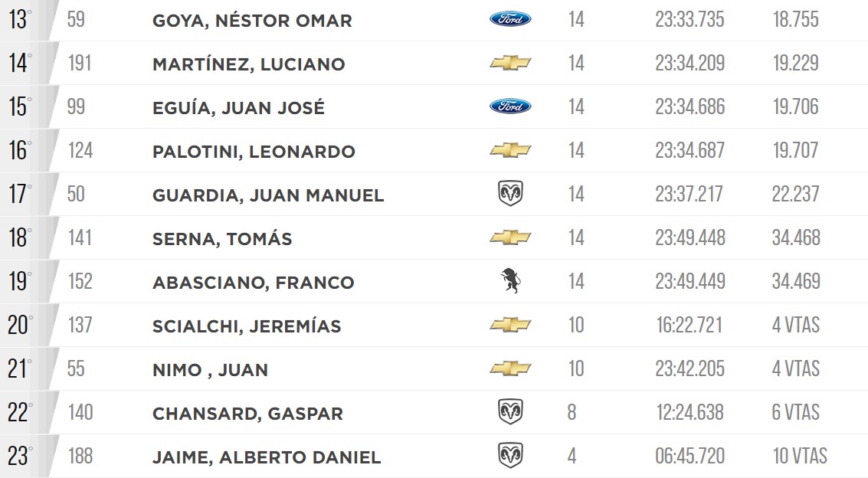Click Chevrolet logo next to Martínez, Luciano
This screenshot has height=478, width=868.
click(510, 63)
